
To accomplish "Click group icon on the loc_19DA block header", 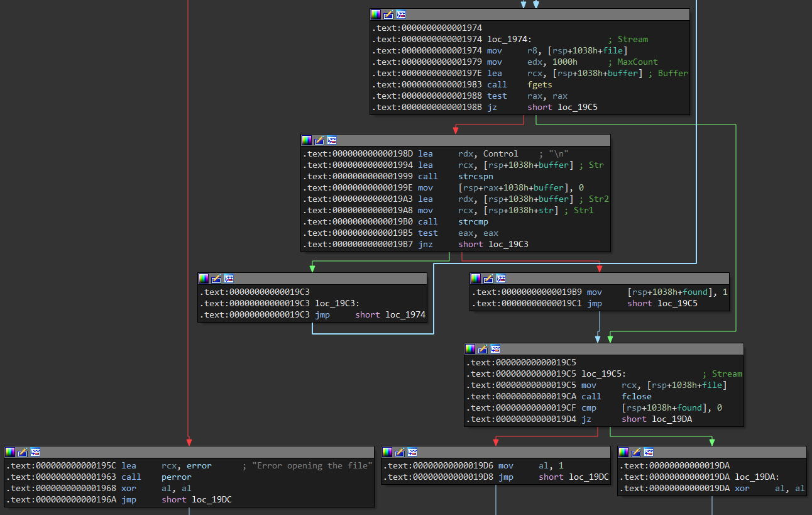I will click(x=649, y=451).
